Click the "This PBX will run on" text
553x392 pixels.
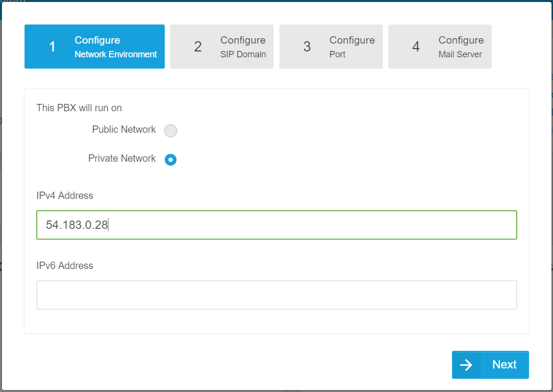pos(79,108)
